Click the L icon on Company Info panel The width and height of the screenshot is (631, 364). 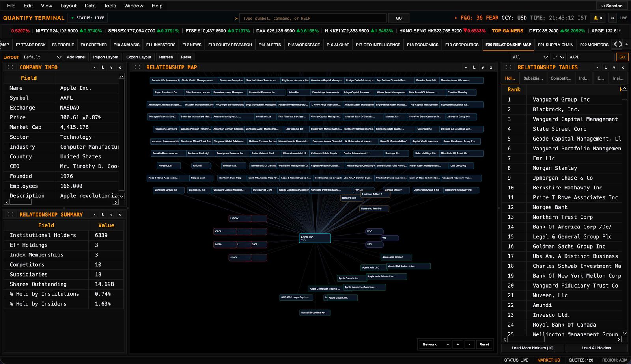click(103, 67)
